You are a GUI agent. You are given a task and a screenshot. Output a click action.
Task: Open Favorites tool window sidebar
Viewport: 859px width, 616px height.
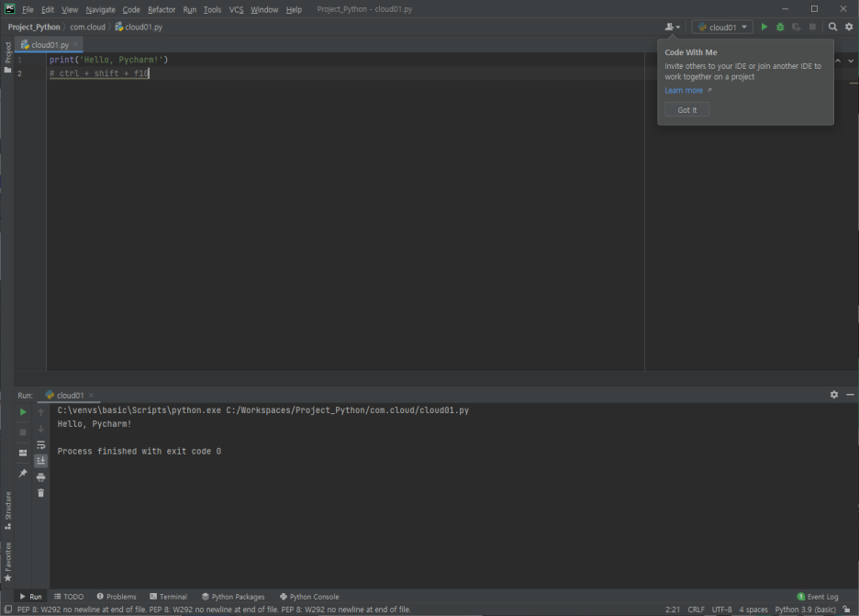point(7,562)
